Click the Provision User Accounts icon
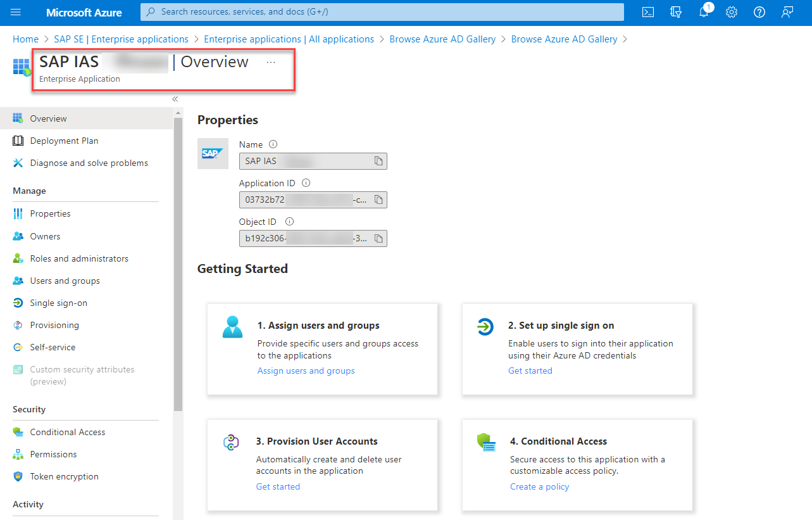 (x=231, y=443)
